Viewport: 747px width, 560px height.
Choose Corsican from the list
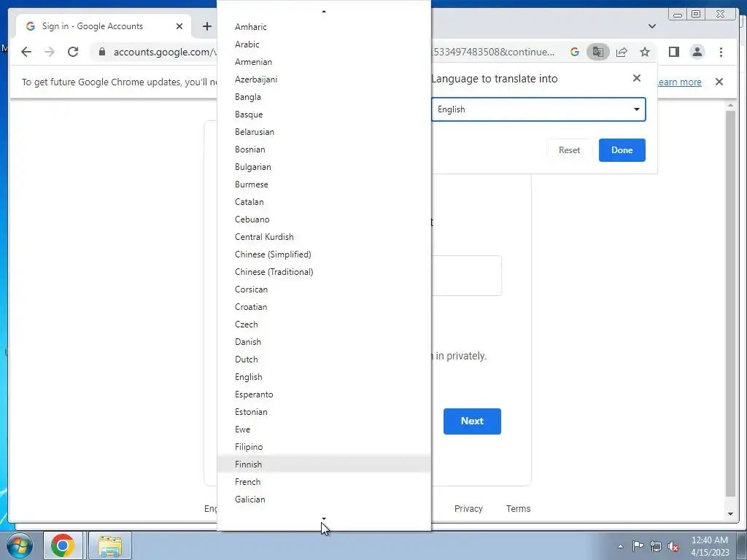(x=324, y=289)
